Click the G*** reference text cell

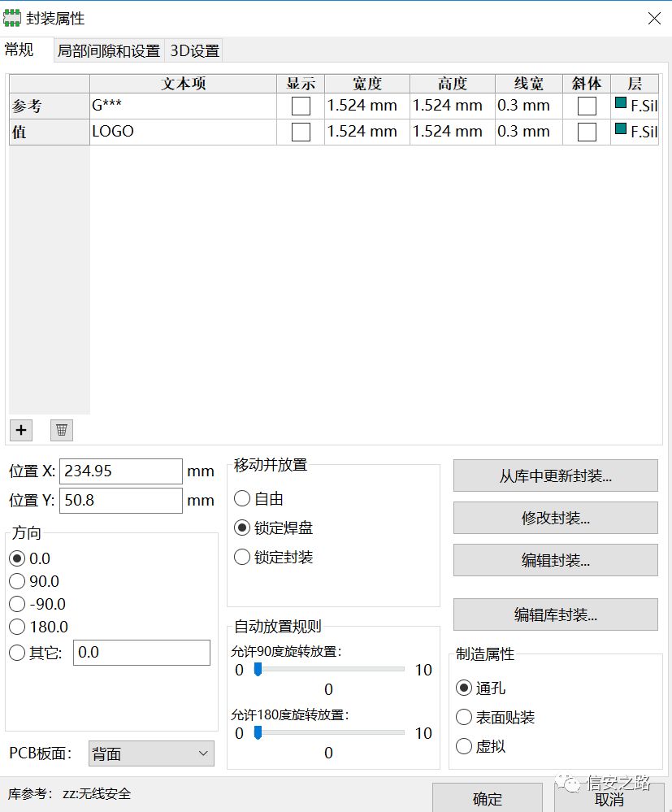(184, 106)
